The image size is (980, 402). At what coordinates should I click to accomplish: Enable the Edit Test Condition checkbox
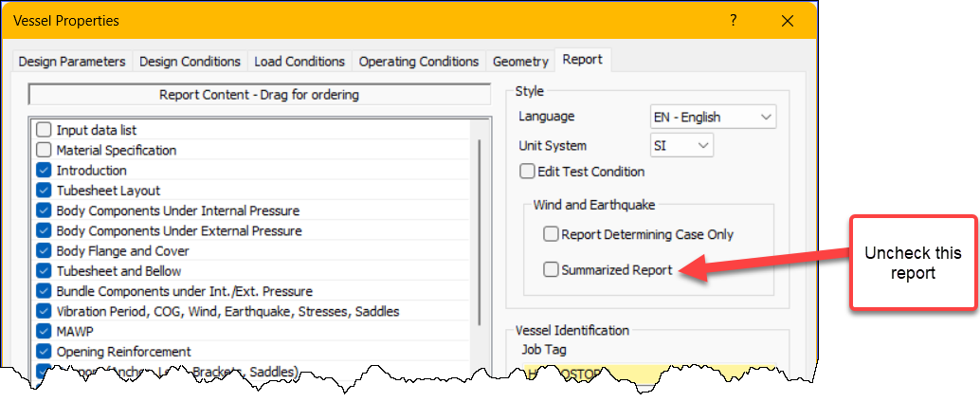point(528,171)
